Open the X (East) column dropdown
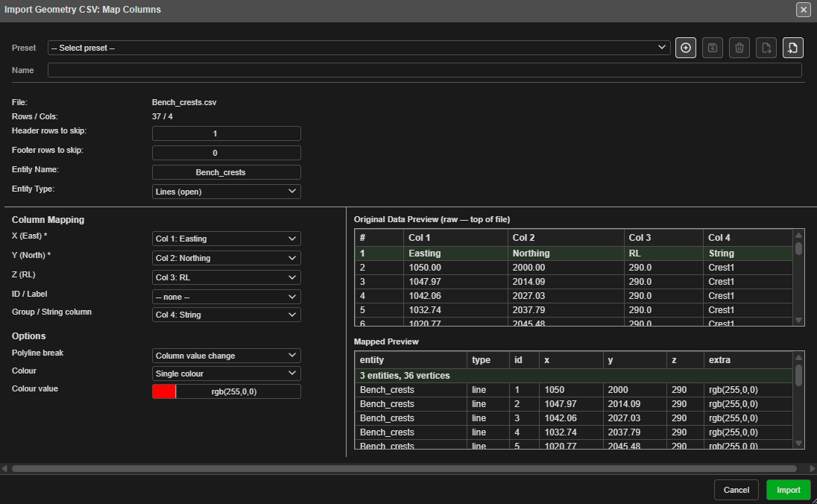 coord(226,239)
